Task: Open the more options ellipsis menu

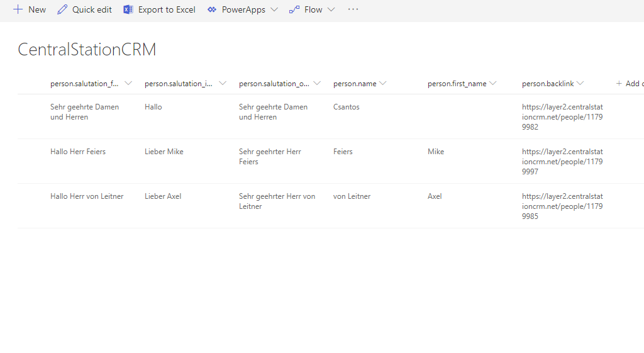Action: (353, 9)
